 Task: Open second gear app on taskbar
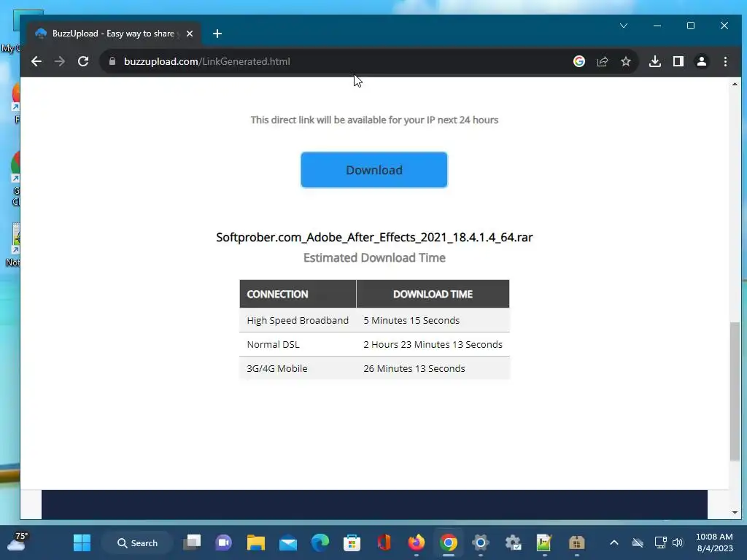pyautogui.click(x=513, y=542)
